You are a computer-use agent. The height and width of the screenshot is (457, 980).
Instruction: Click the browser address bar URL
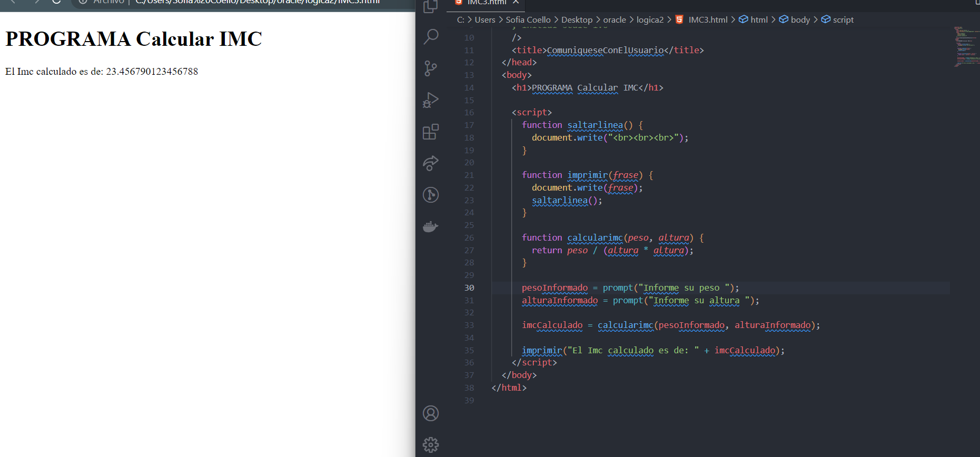pyautogui.click(x=258, y=2)
